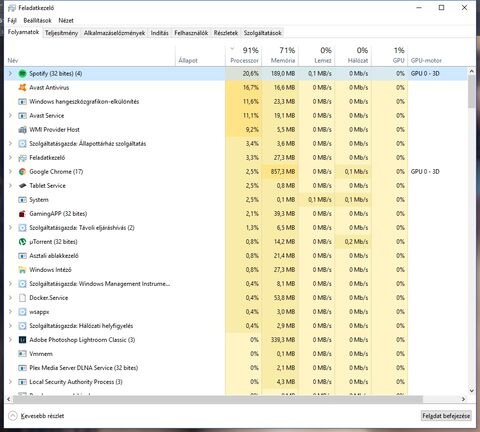Open the Nézet menu
Image resolution: width=480 pixels, height=432 pixels.
(66, 20)
